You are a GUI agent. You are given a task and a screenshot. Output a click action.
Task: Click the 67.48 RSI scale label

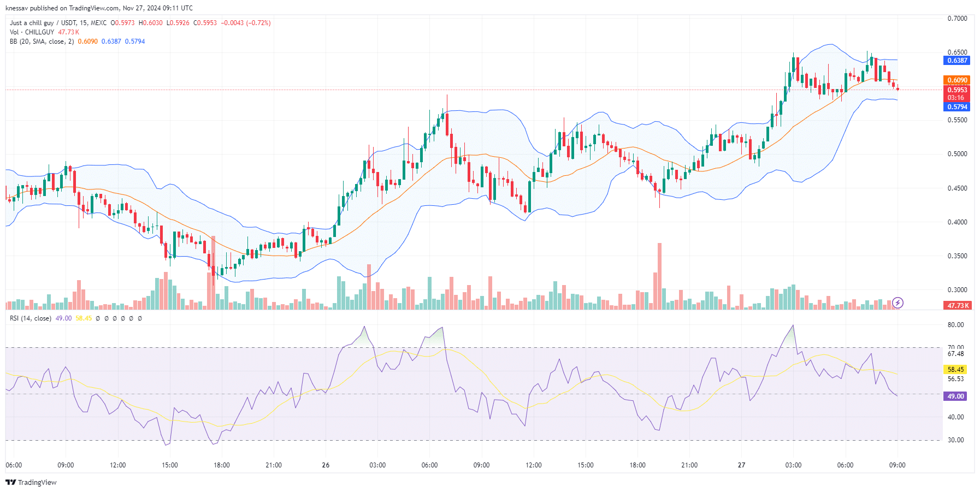[955, 354]
